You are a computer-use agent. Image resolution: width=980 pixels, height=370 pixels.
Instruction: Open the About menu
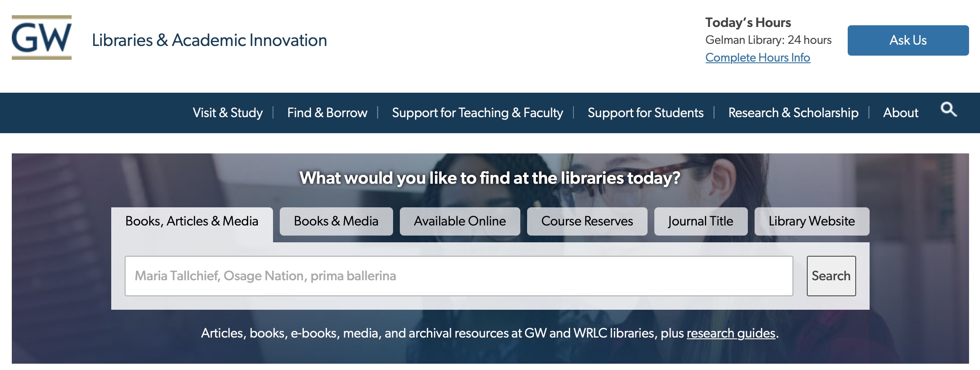coord(900,113)
